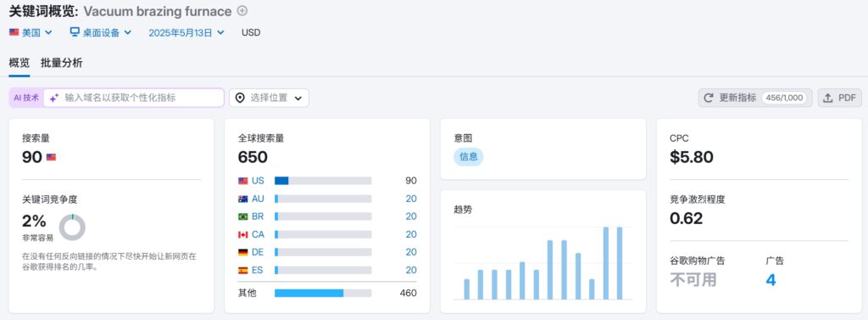Click the AU volume progress bar

pos(323,199)
